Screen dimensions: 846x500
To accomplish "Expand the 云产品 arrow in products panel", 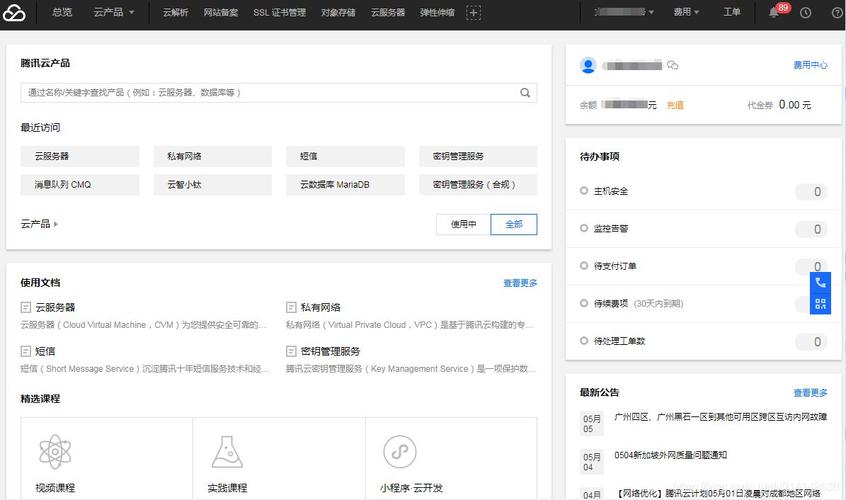I will (x=39, y=224).
